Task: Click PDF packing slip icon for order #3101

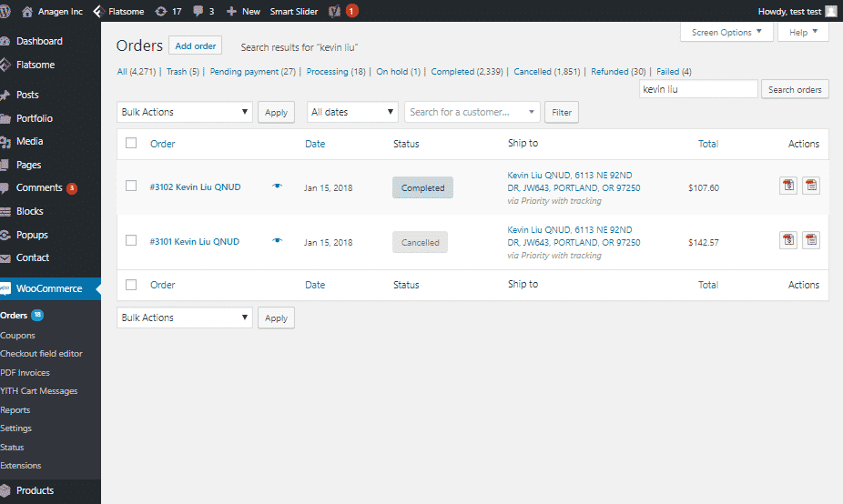Action: coord(811,239)
